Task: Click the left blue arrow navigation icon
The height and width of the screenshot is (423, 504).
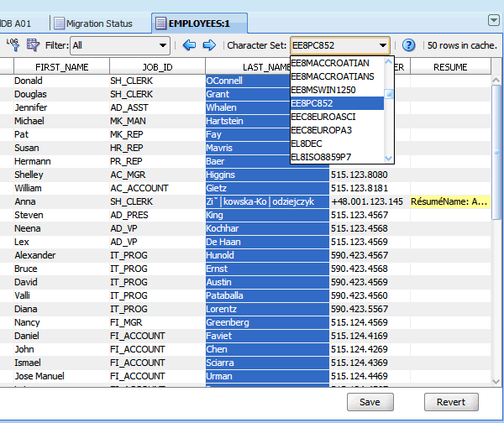Action: click(189, 45)
